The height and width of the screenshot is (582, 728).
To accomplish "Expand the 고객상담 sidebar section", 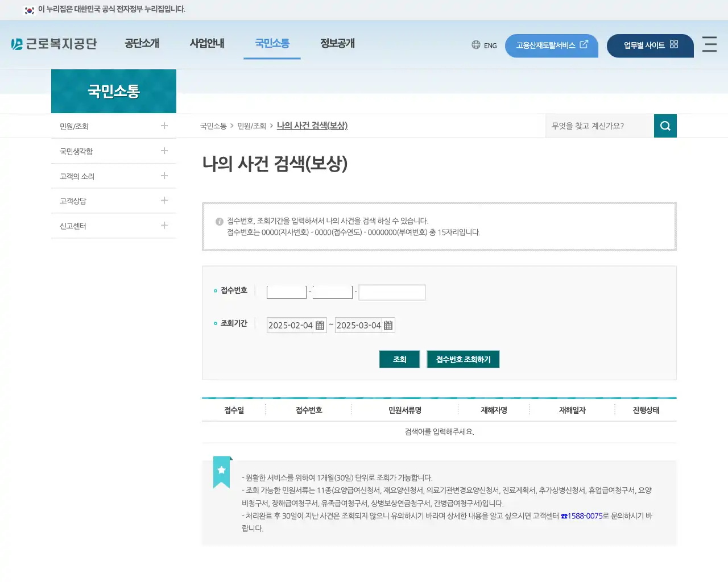I will pyautogui.click(x=164, y=201).
